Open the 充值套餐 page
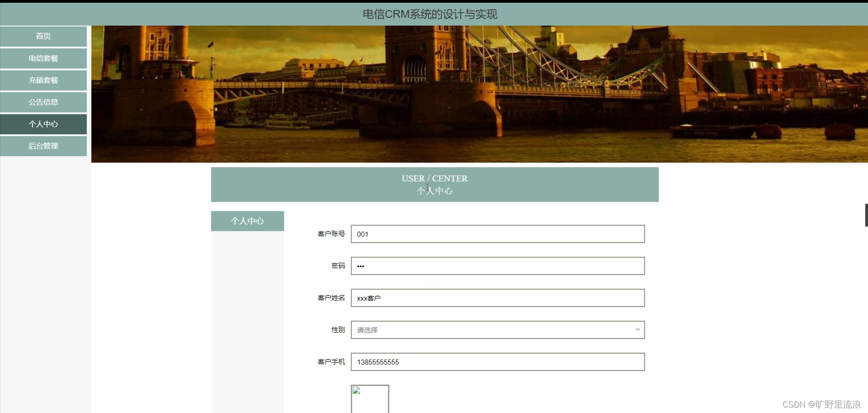This screenshot has width=868, height=413. coord(43,80)
